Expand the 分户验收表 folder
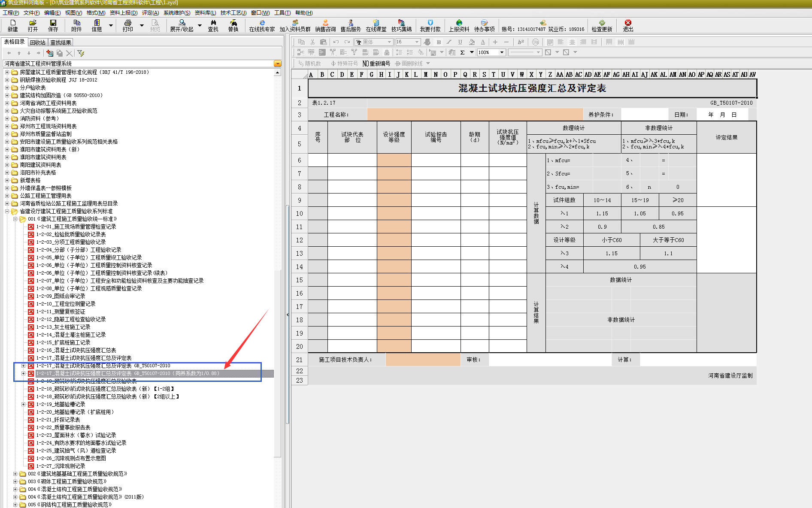Screen dimensions: 812x508 (x=7, y=88)
